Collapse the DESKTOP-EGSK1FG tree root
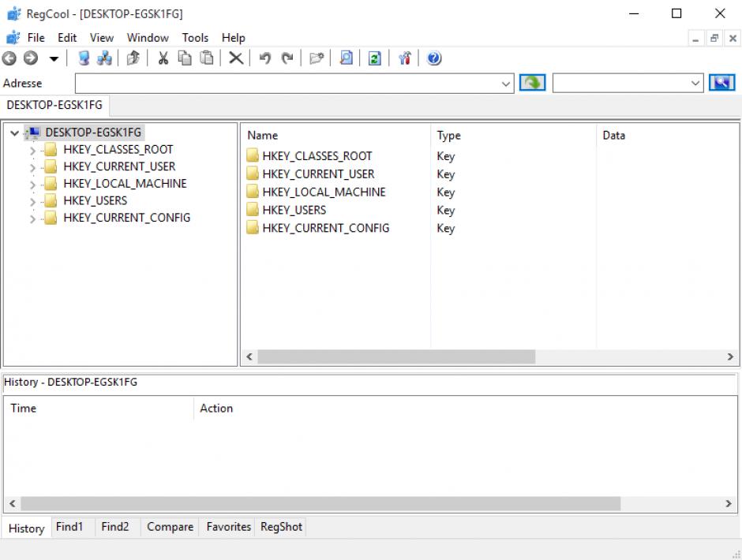The width and height of the screenshot is (742, 560). 15,133
